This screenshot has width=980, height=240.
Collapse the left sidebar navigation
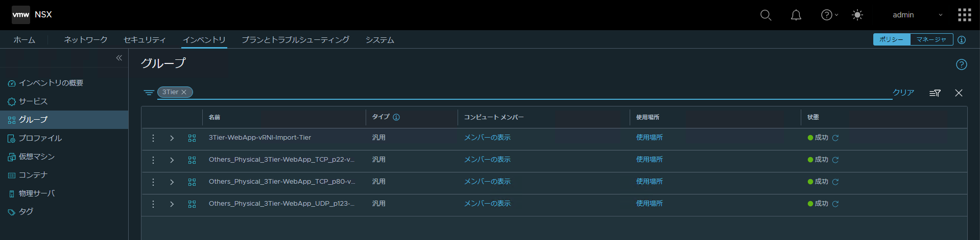(x=119, y=58)
